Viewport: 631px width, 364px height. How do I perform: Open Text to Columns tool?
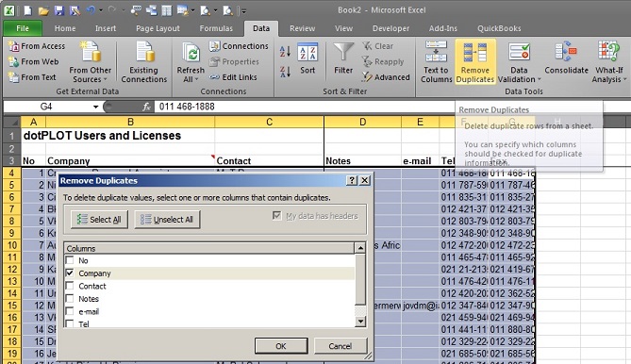pyautogui.click(x=436, y=61)
